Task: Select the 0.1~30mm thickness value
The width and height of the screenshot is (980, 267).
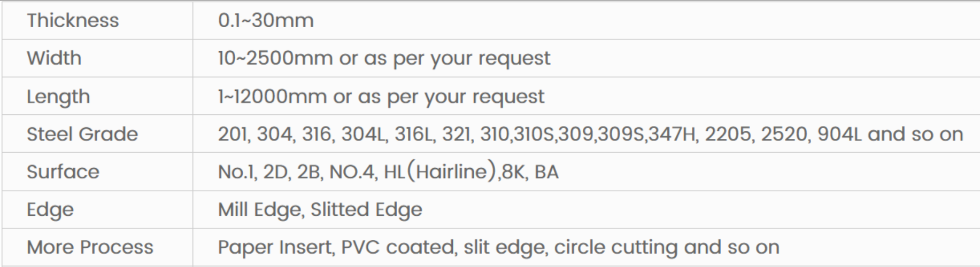Action: [266, 20]
